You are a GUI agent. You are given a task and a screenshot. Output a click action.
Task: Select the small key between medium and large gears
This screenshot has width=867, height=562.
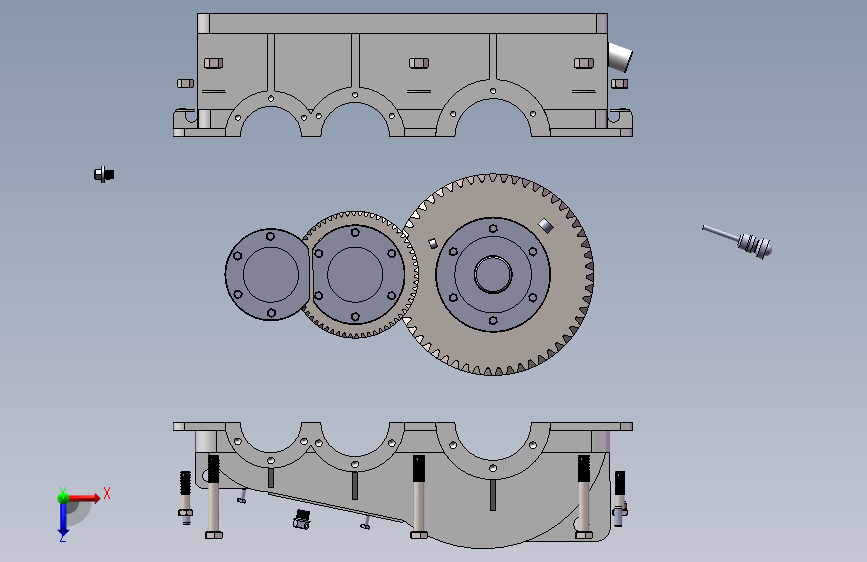click(x=433, y=243)
